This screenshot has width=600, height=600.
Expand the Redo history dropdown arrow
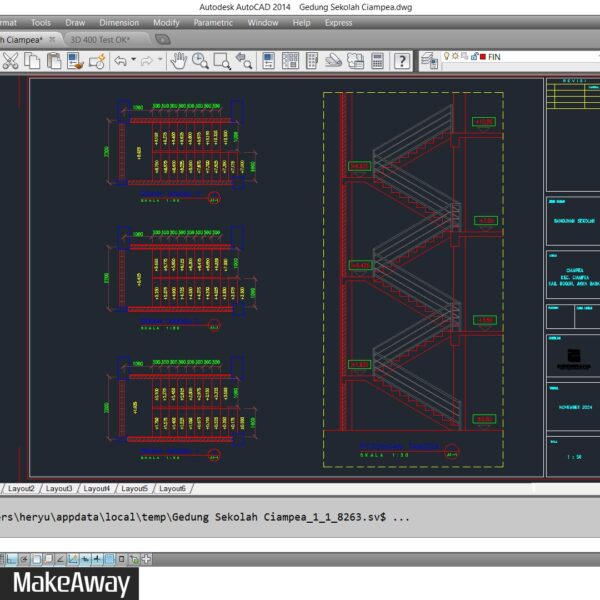click(x=160, y=61)
